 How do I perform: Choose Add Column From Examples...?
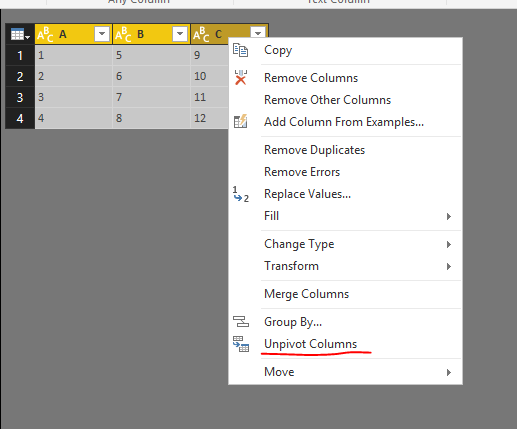click(x=345, y=122)
